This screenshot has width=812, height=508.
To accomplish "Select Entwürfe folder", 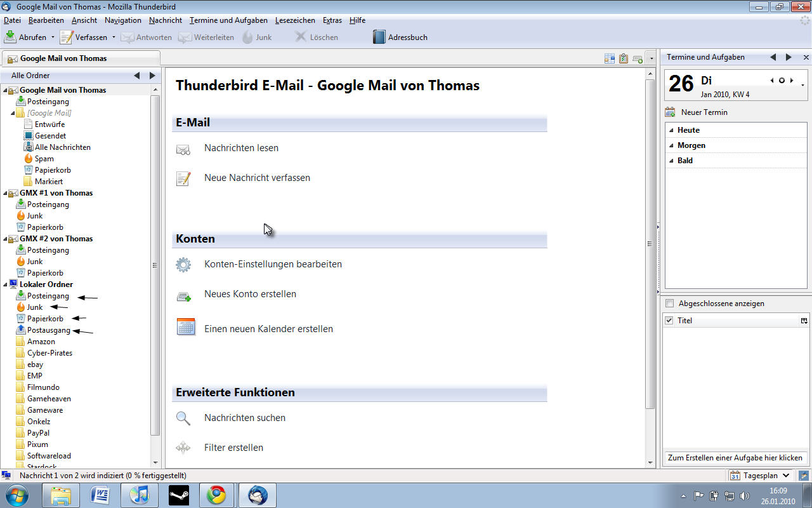I will point(49,124).
